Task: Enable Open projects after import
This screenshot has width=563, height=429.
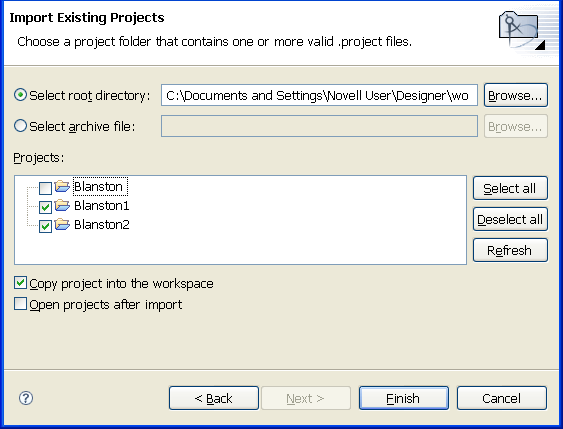Action: coord(20,304)
